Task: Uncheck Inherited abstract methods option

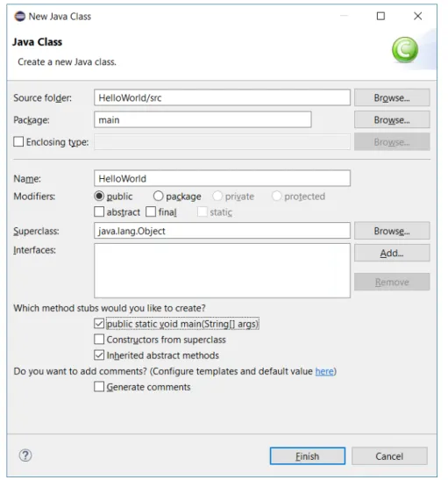Action: 99,355
